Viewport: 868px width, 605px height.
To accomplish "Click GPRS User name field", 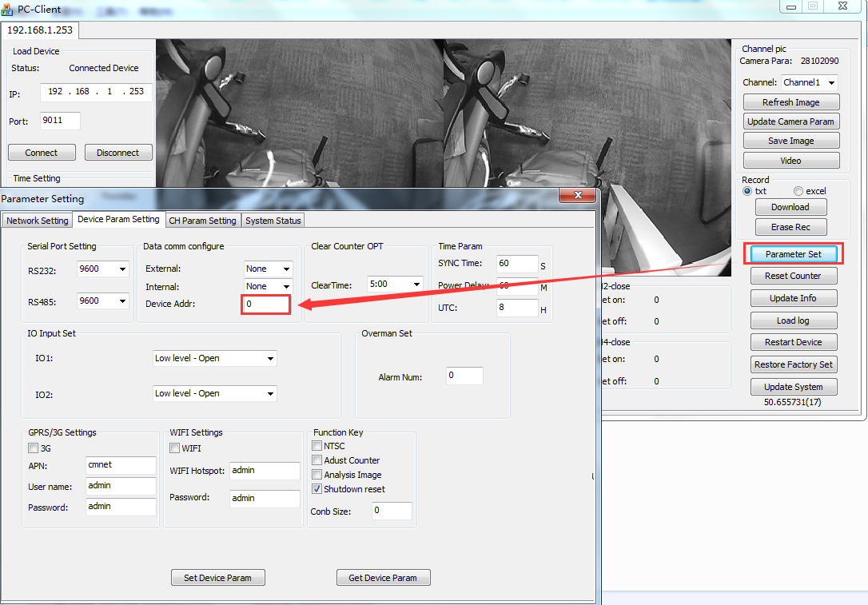I will coord(121,485).
